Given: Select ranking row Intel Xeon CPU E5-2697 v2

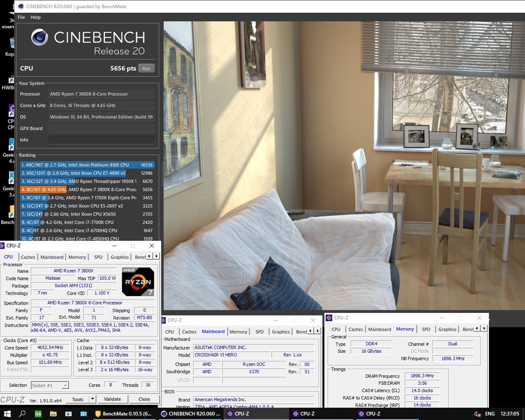Looking at the screenshot, I should pos(87,206).
